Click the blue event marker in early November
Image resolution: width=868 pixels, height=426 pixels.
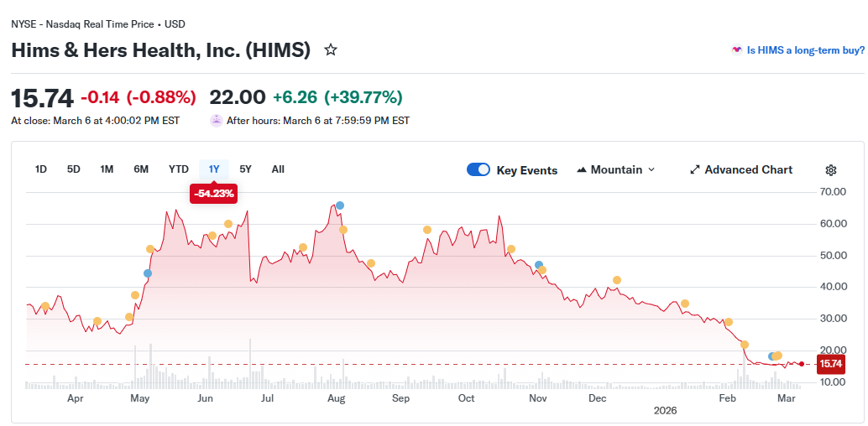click(x=539, y=265)
